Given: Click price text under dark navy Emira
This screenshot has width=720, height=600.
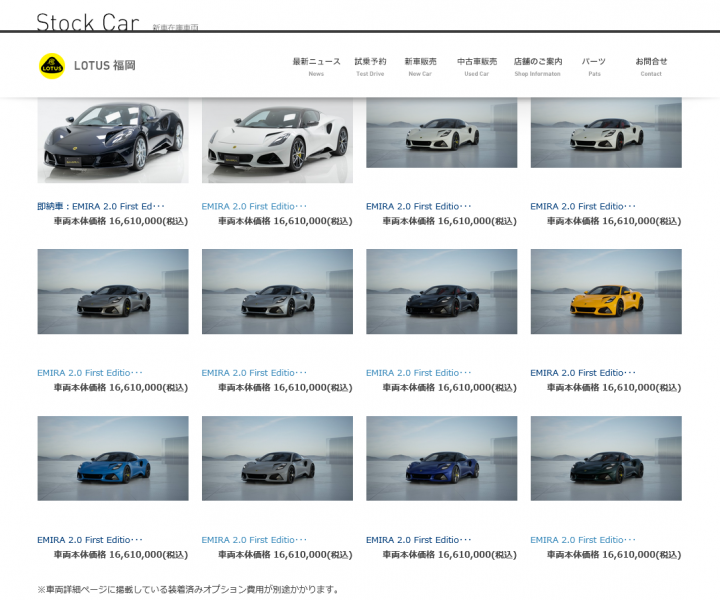Looking at the screenshot, I should point(121,221).
